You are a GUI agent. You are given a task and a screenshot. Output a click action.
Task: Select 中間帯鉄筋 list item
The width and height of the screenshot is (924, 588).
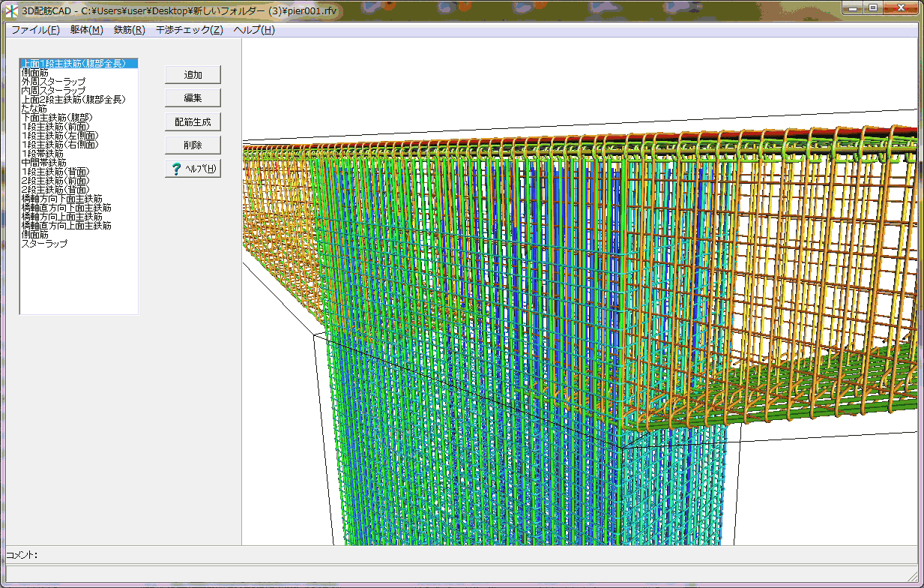44,163
